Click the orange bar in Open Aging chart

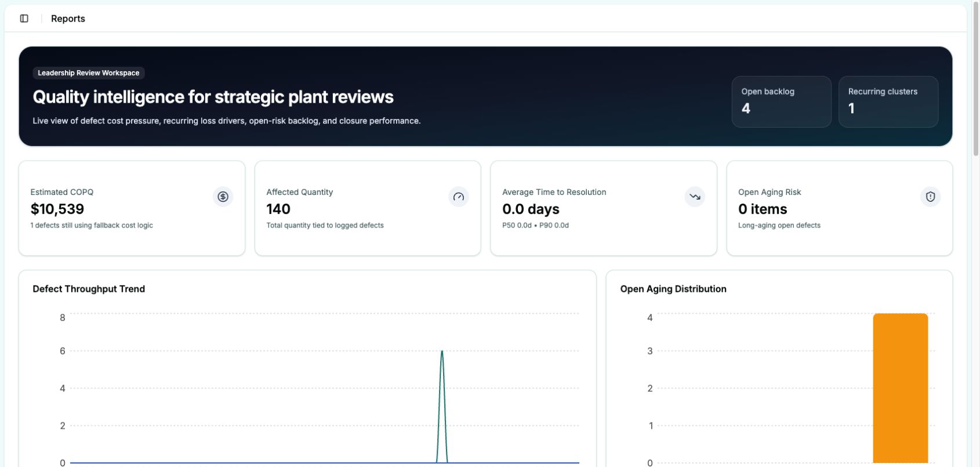coord(901,388)
